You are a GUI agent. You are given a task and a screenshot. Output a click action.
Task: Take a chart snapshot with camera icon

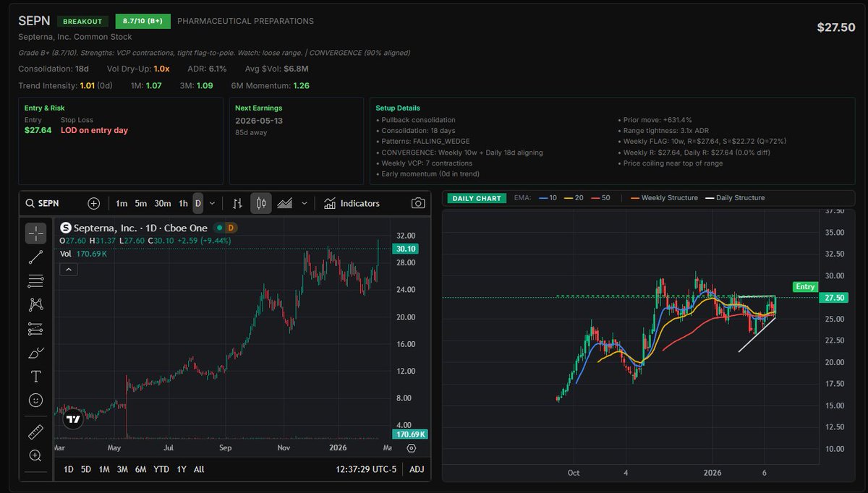pyautogui.click(x=417, y=203)
